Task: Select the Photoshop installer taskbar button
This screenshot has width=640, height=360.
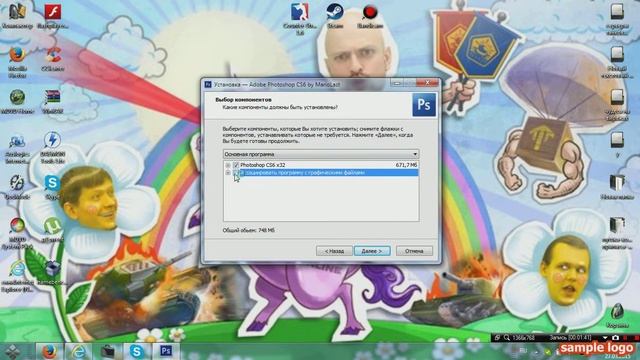Action: click(166, 351)
